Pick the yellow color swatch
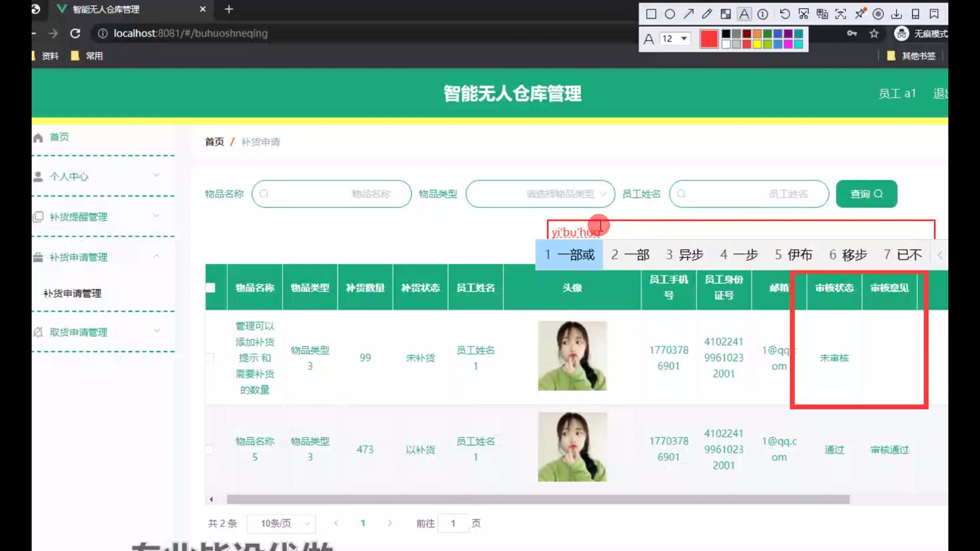Viewport: 980px width, 551px height. coord(757,44)
